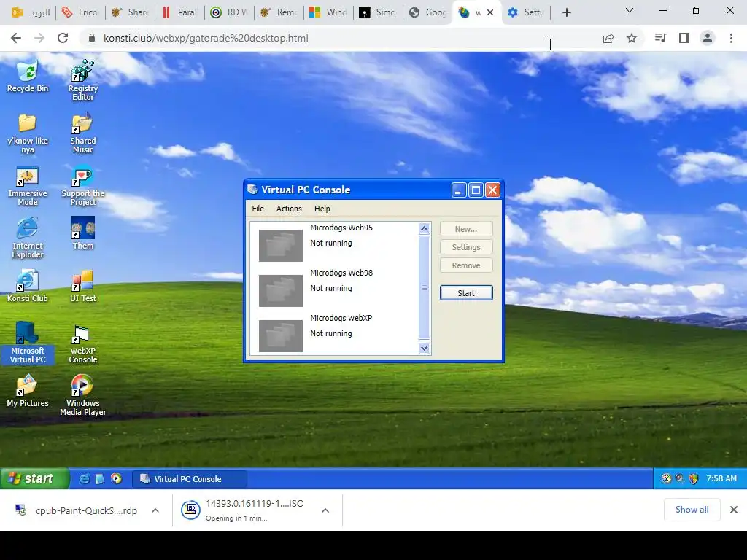The height and width of the screenshot is (560, 747).
Task: Select the Them desktop shortcut
Action: pos(83,233)
